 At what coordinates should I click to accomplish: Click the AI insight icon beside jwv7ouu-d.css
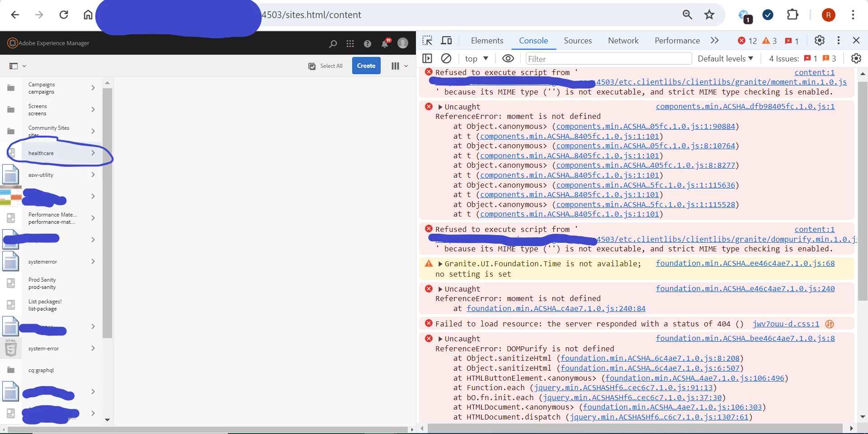pyautogui.click(x=829, y=324)
